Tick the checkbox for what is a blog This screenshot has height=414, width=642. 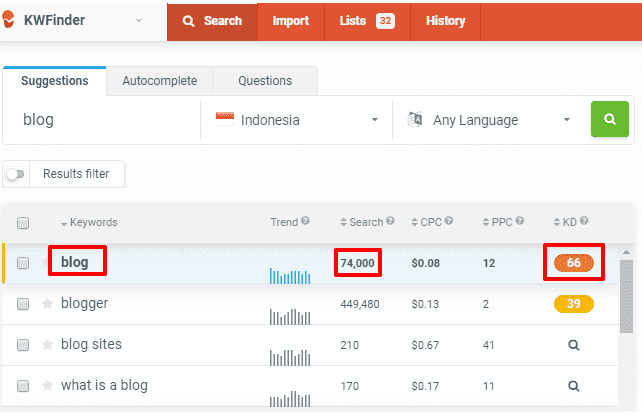[23, 386]
